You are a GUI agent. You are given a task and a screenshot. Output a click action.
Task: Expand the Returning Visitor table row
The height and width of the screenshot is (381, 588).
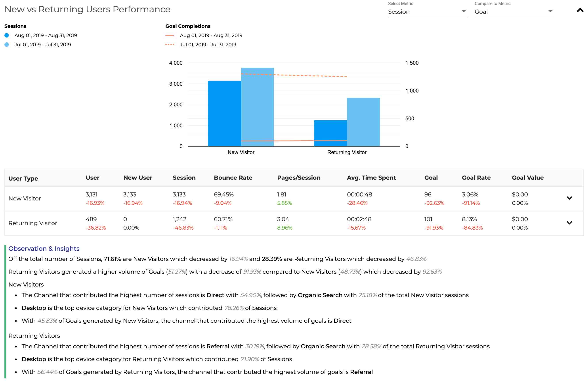569,223
